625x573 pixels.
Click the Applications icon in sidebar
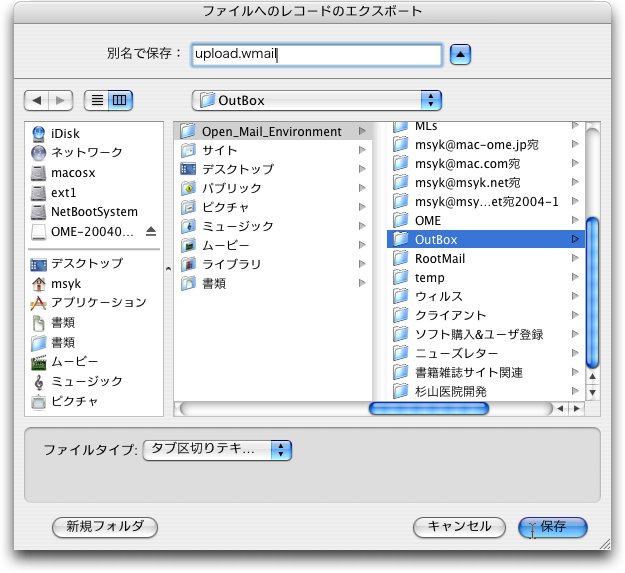(x=39, y=303)
